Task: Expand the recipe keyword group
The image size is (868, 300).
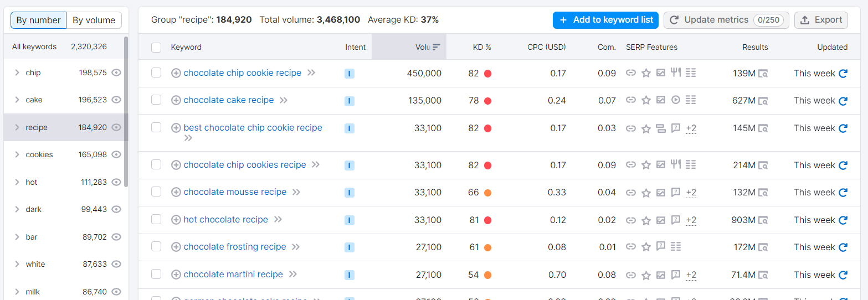Action: click(17, 127)
